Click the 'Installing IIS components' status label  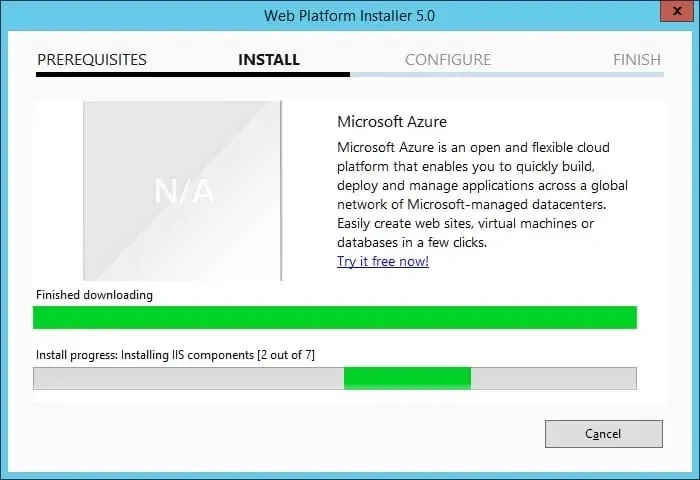click(x=187, y=355)
